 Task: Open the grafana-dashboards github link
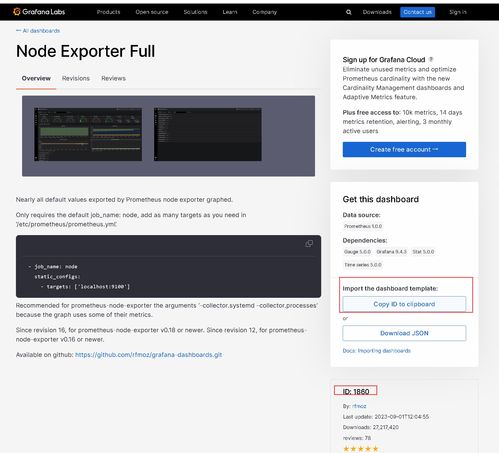click(x=148, y=355)
